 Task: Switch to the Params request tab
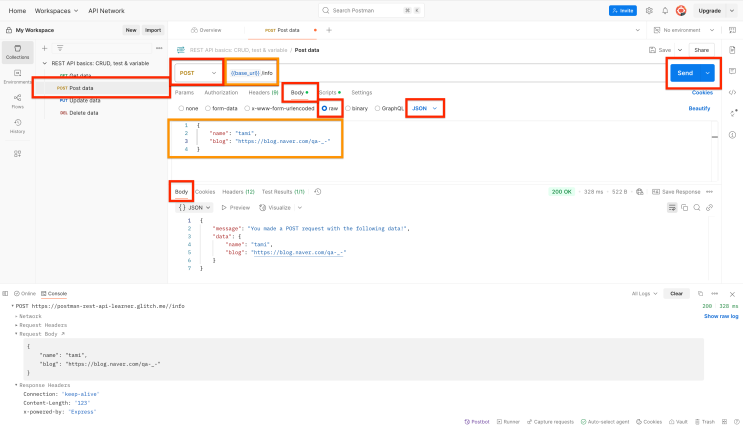184,92
